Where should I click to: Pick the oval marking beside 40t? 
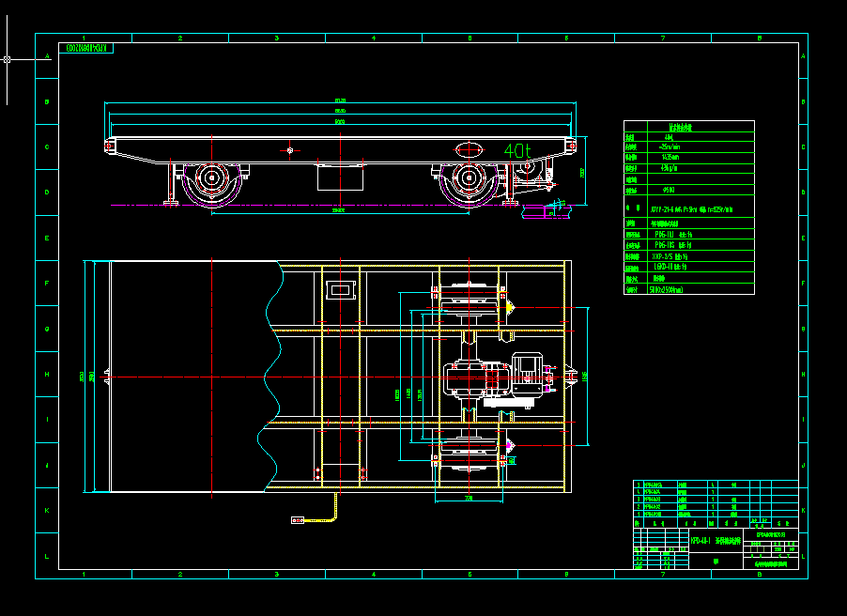coord(469,149)
